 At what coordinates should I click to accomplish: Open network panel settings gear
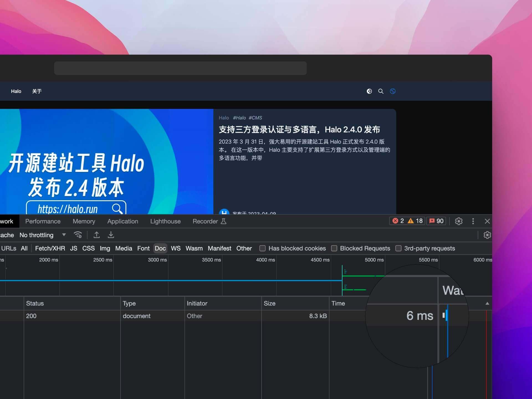[487, 235]
